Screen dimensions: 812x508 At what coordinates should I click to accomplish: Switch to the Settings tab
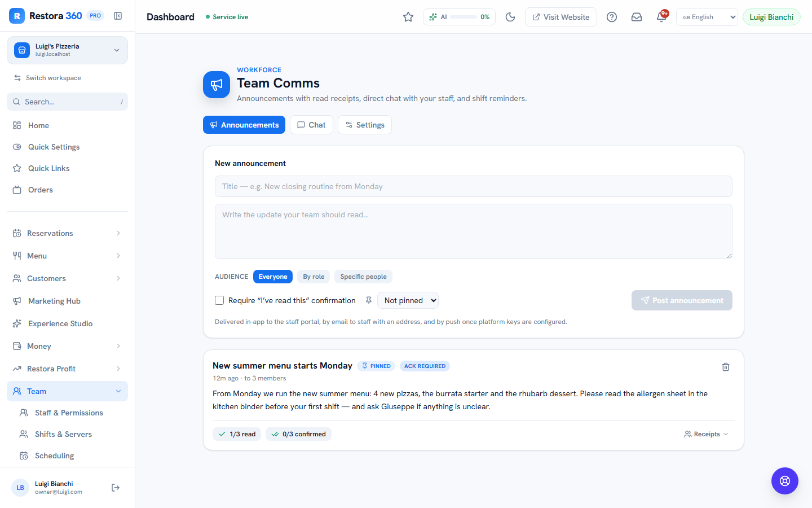365,125
